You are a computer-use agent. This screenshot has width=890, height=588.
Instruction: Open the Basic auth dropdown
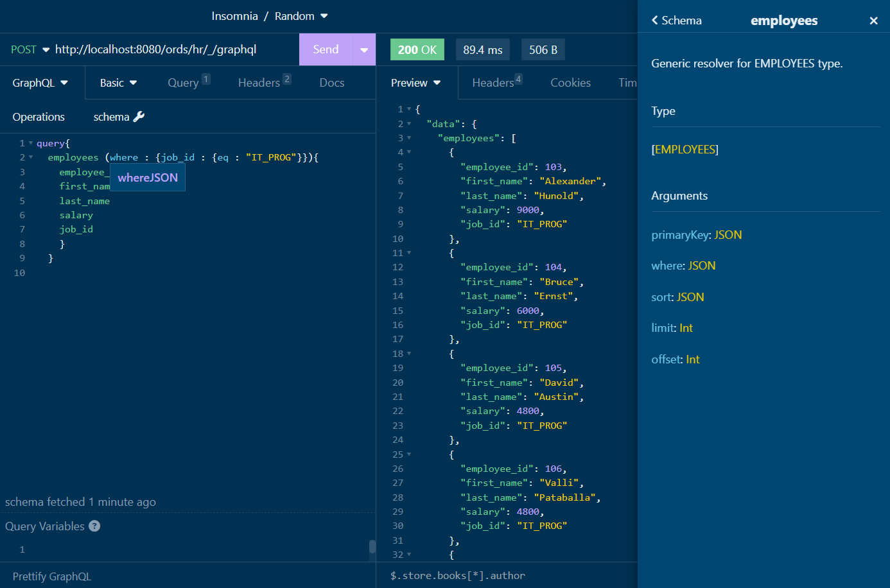click(x=119, y=83)
